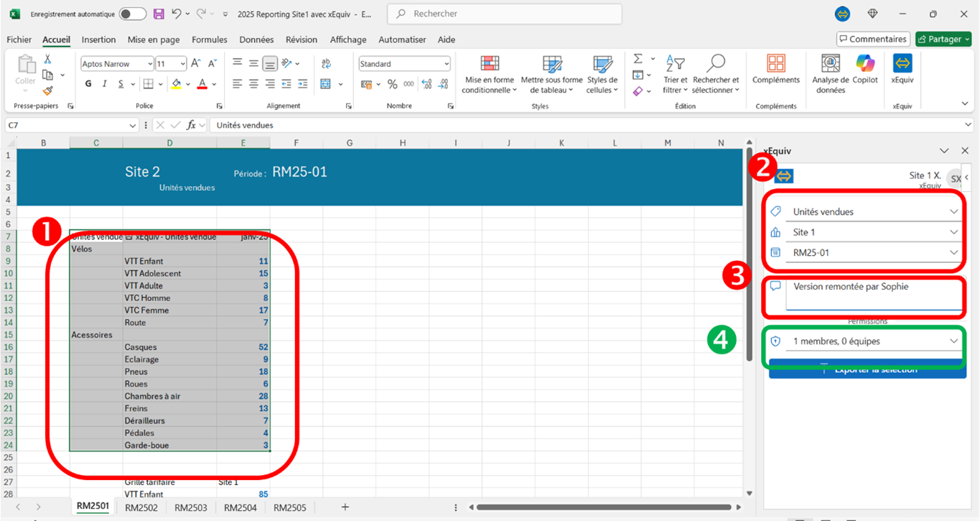Image resolution: width=980 pixels, height=521 pixels.
Task: Toggle Underline (S) formatting
Action: click(121, 84)
